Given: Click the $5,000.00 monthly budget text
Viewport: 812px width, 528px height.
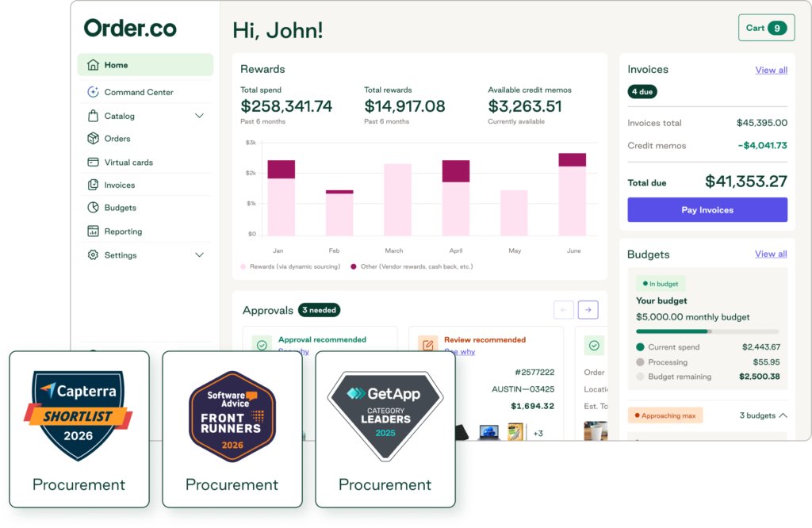Looking at the screenshot, I should 693,317.
